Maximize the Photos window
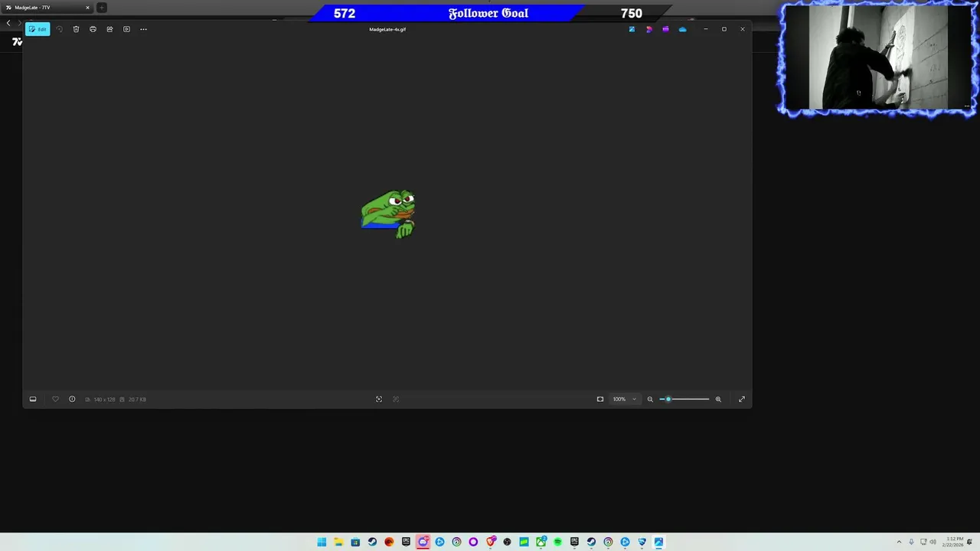 [724, 29]
